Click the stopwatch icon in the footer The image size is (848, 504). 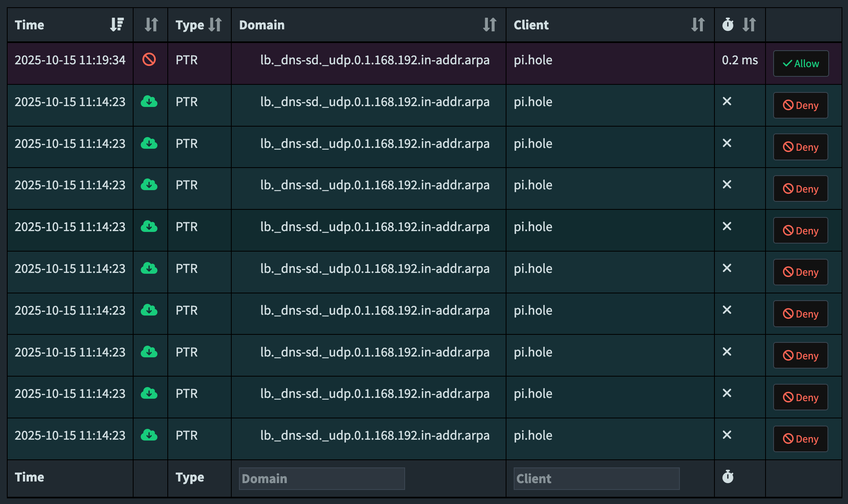728,477
